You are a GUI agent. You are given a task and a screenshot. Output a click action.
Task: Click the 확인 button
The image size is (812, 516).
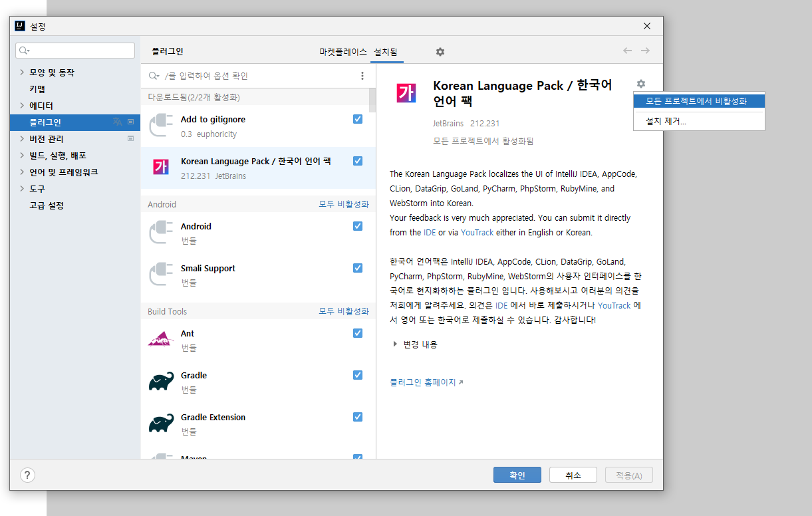(x=517, y=475)
